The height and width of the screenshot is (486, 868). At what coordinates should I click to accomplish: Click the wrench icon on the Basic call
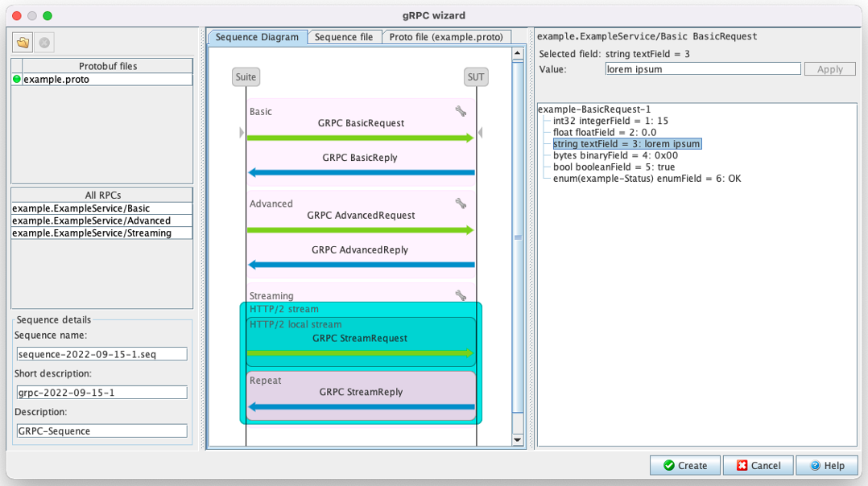460,112
